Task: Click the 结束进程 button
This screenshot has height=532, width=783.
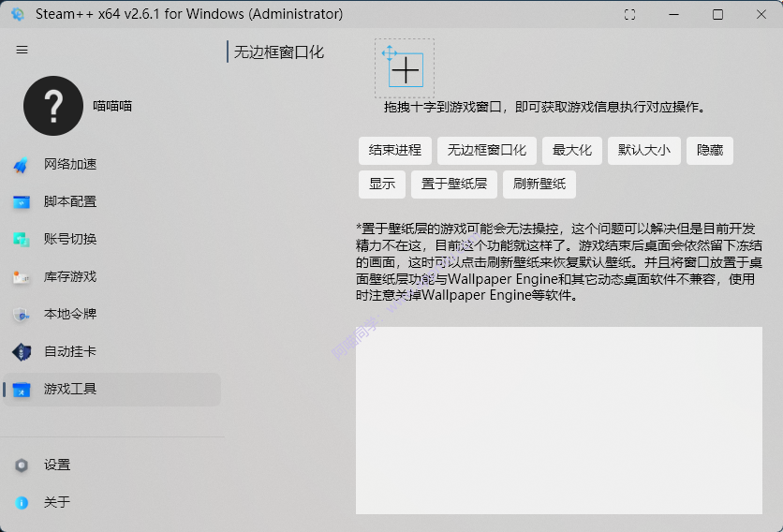Action: coord(395,151)
